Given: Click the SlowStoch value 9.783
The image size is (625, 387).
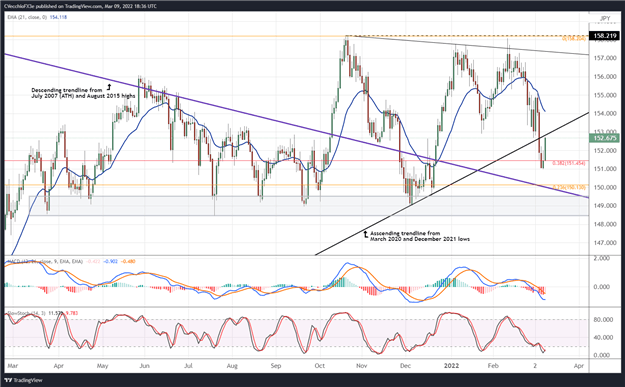Looking at the screenshot, I should [x=71, y=313].
